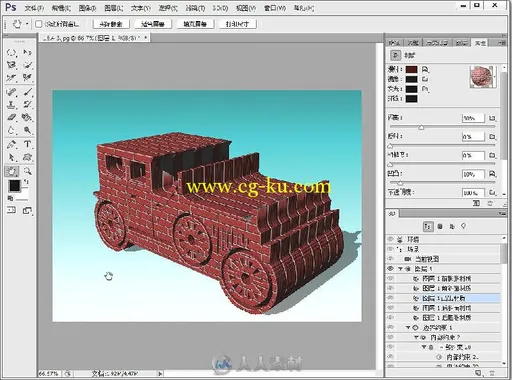Collapse the 内部约束 node under 边界约束 1

pos(416,337)
